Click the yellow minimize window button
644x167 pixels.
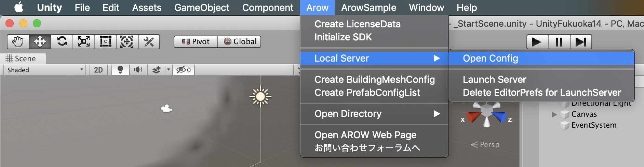(23, 23)
